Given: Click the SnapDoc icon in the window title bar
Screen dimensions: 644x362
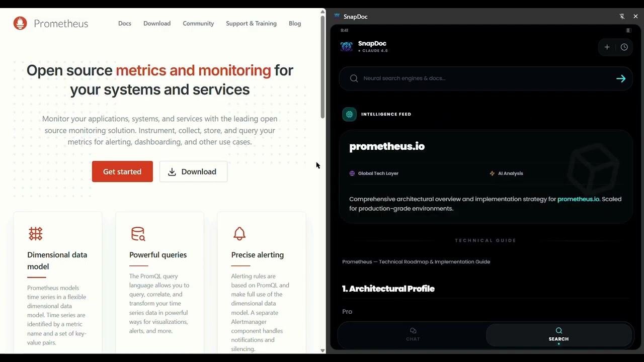Looking at the screenshot, I should pyautogui.click(x=337, y=16).
